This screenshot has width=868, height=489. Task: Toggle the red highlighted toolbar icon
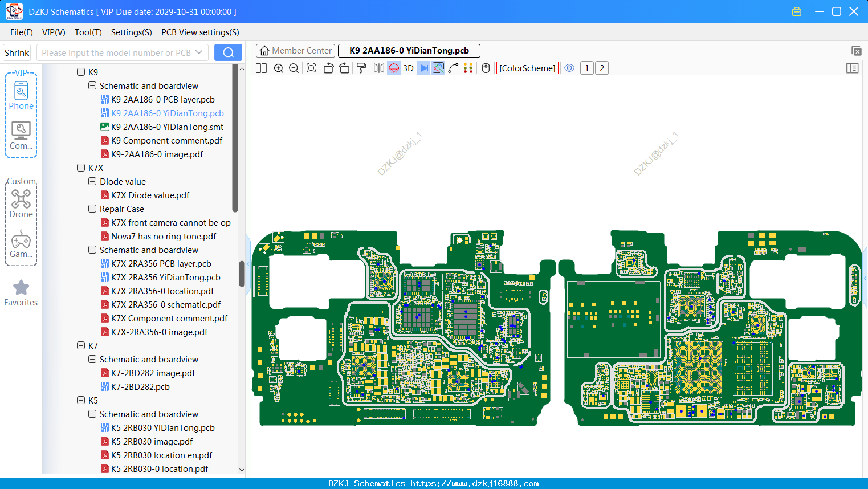394,68
